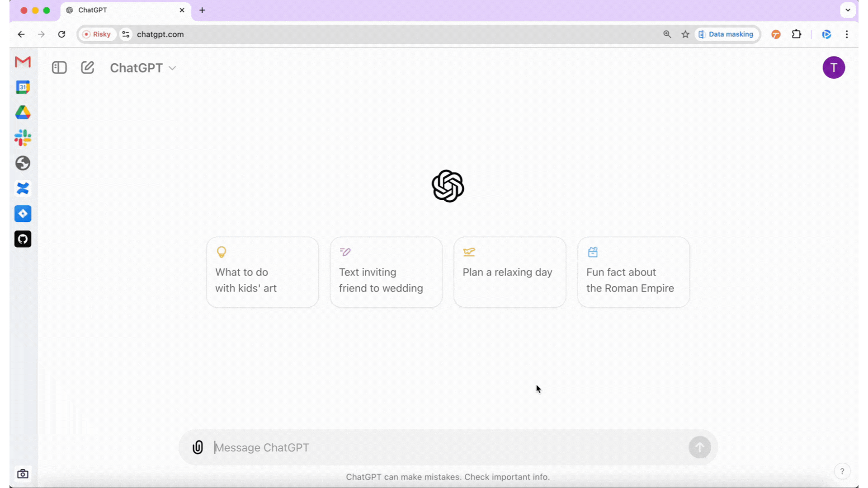Choose the 'What to do with kids' art' suggestion
868x488 pixels.
[x=262, y=272]
